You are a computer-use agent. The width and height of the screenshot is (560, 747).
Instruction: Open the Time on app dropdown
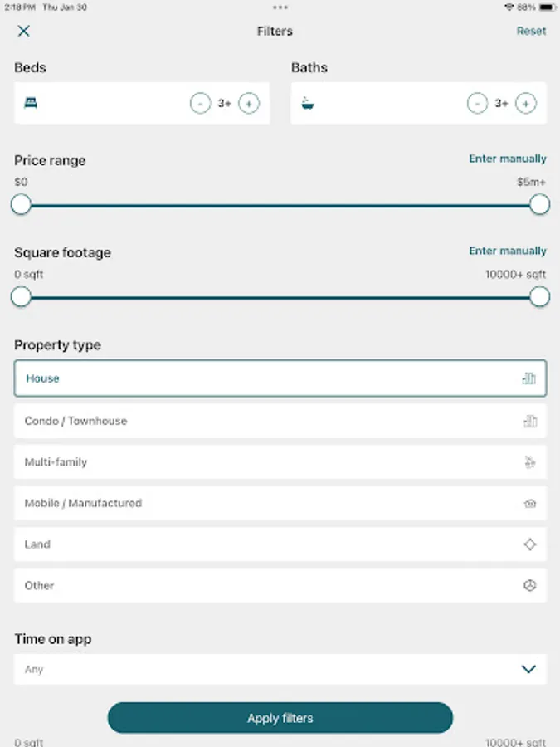pyautogui.click(x=280, y=669)
